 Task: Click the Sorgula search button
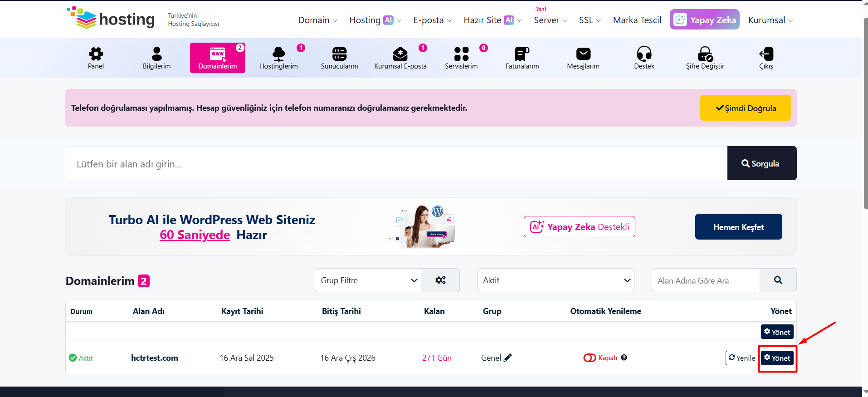[x=762, y=163]
